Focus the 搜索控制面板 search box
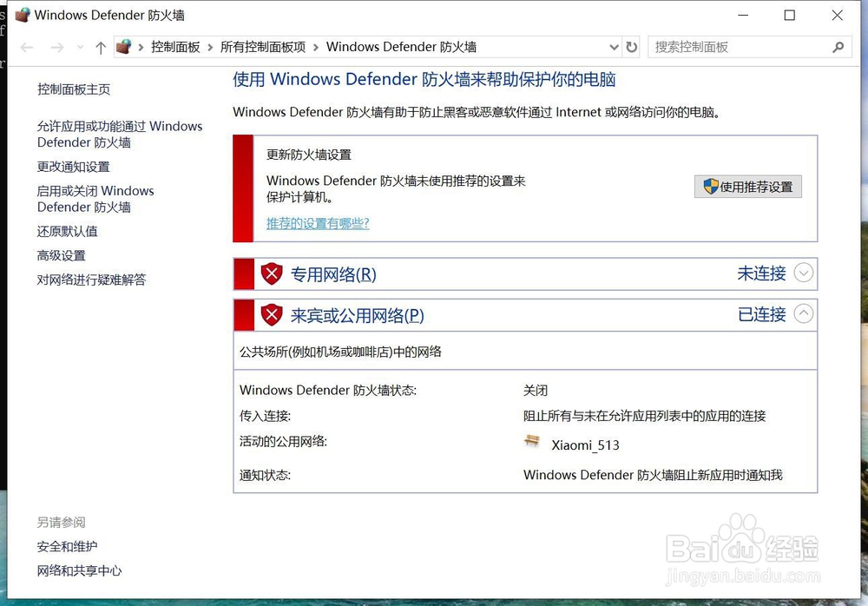Screen dimensions: 868x606 click(x=750, y=47)
